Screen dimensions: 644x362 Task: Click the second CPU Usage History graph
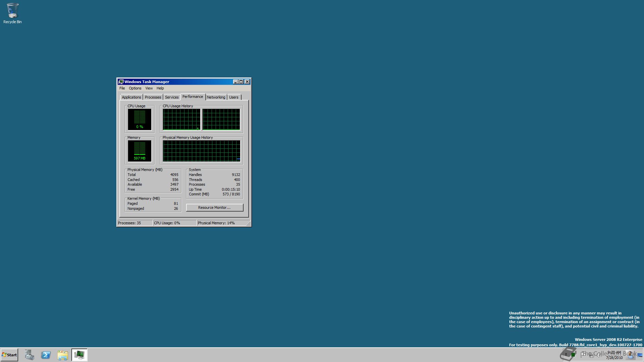point(221,119)
